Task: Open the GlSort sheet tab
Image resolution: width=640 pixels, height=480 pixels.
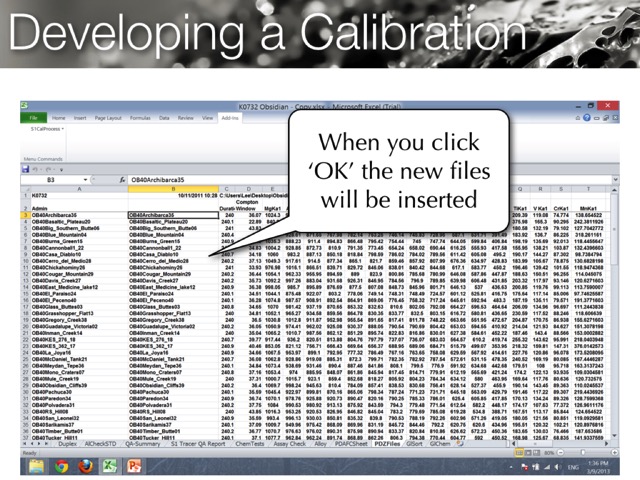Action: coord(414,444)
